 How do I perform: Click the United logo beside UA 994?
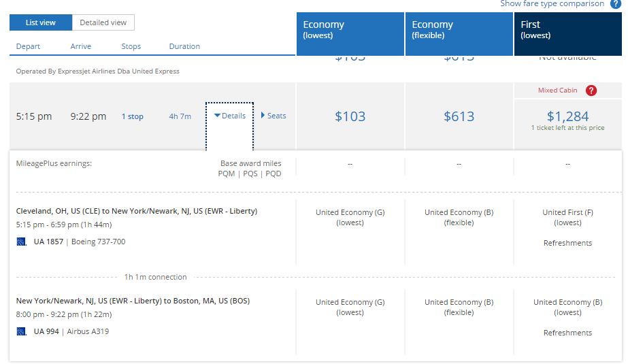pyautogui.click(x=21, y=331)
